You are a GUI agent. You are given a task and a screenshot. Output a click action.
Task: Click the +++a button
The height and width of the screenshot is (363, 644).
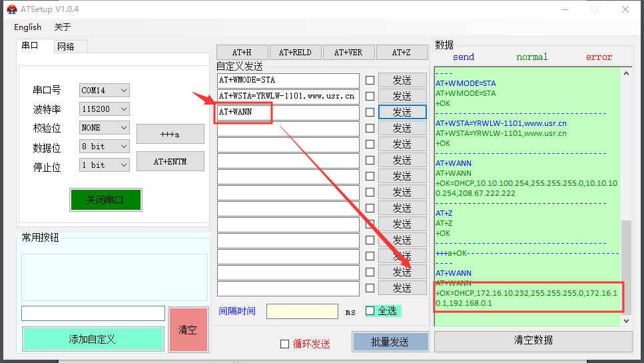170,134
